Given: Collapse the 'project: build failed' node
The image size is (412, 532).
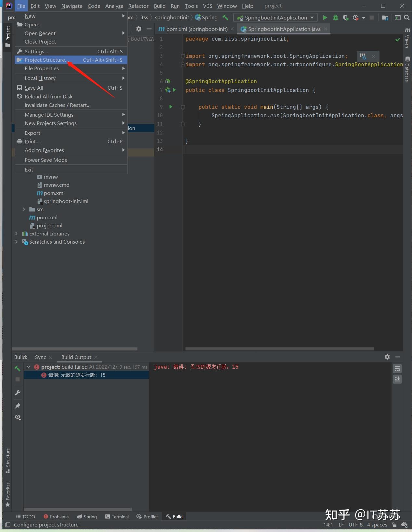Looking at the screenshot, I should tap(28, 367).
